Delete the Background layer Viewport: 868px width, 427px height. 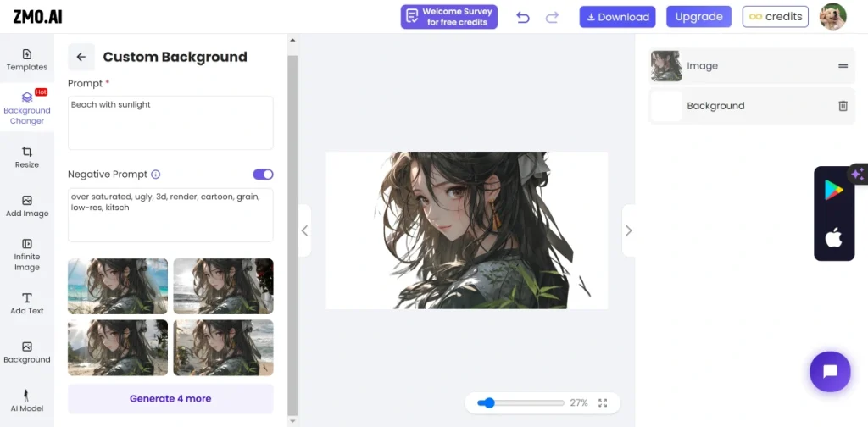pos(843,106)
